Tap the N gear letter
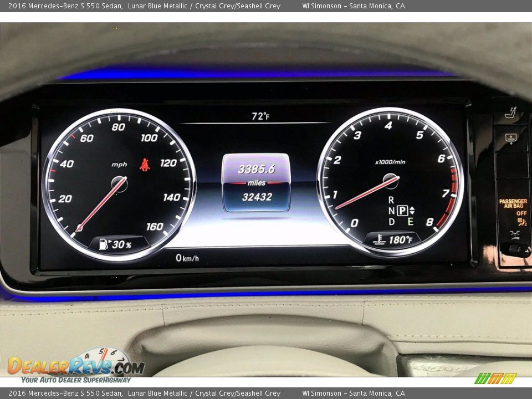This screenshot has width=532, height=399. 391,211
